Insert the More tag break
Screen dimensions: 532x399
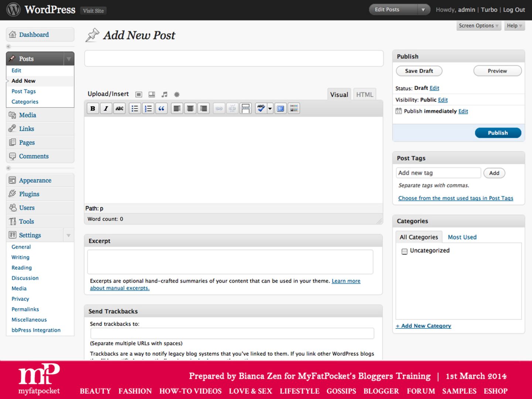point(246,109)
